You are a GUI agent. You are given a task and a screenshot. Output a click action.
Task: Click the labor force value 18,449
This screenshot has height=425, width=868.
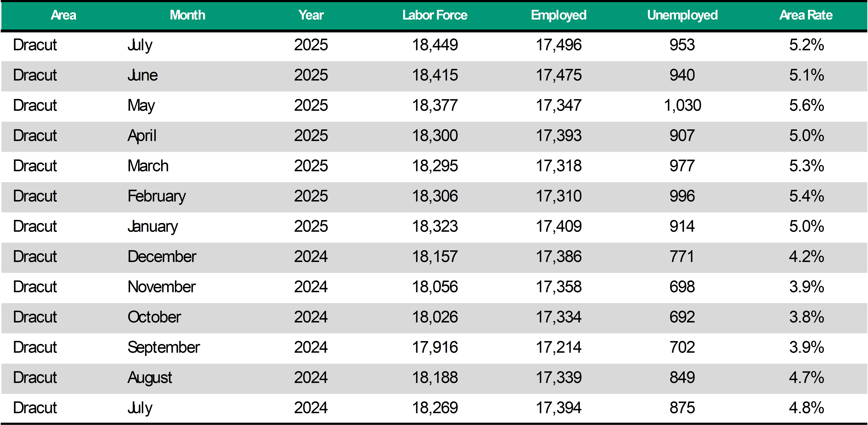click(x=435, y=45)
